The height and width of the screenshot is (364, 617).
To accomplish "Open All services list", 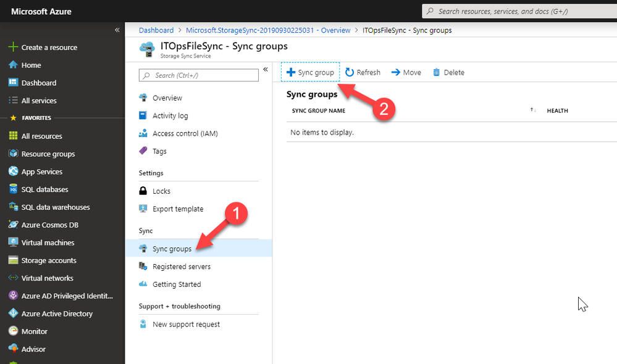I will coord(38,101).
